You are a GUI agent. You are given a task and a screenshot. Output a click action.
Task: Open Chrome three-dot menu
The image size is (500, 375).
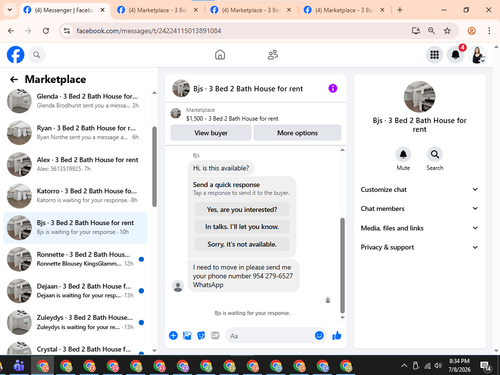tap(489, 31)
